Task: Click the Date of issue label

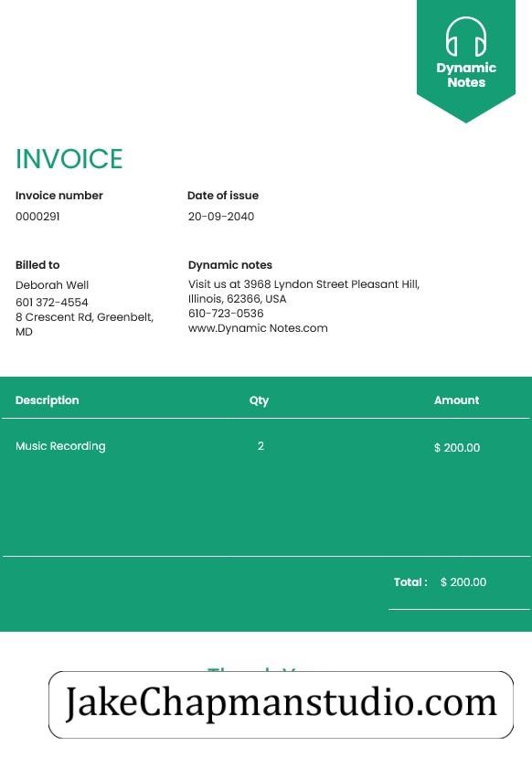Action: tap(223, 196)
